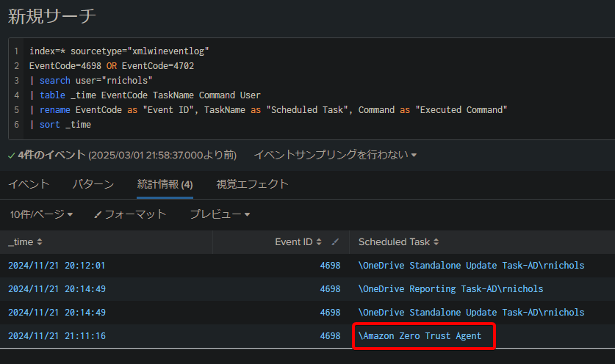Sort by the Scheduled Task column arrows
Screen dimensions: 615x364
pyautogui.click(x=436, y=242)
